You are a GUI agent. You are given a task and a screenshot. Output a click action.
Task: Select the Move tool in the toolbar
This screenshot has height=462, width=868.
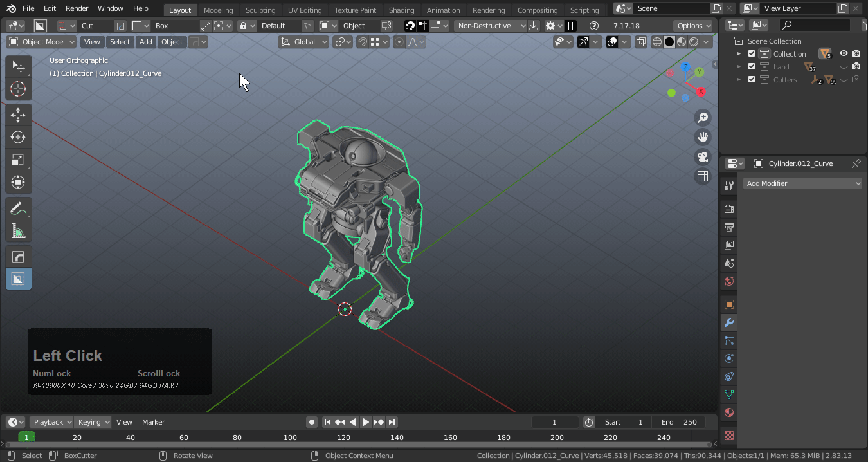(x=18, y=115)
